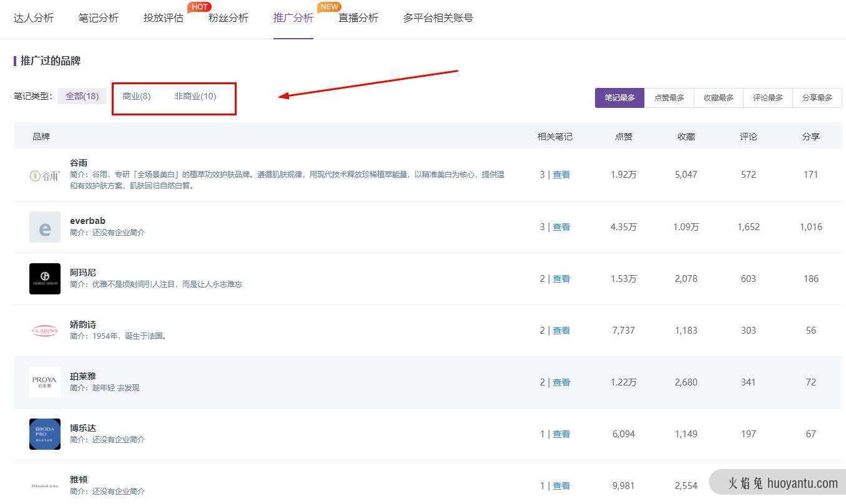View related notes for 谷雨

coord(561,175)
